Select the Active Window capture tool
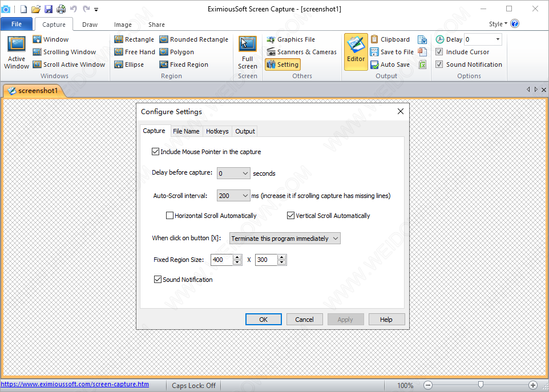 point(17,52)
